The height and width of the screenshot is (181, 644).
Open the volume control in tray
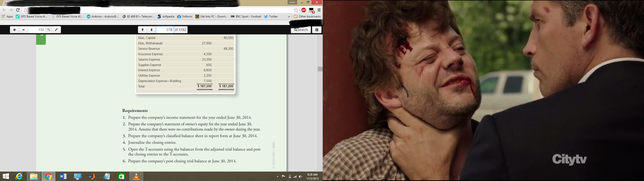coord(301,177)
